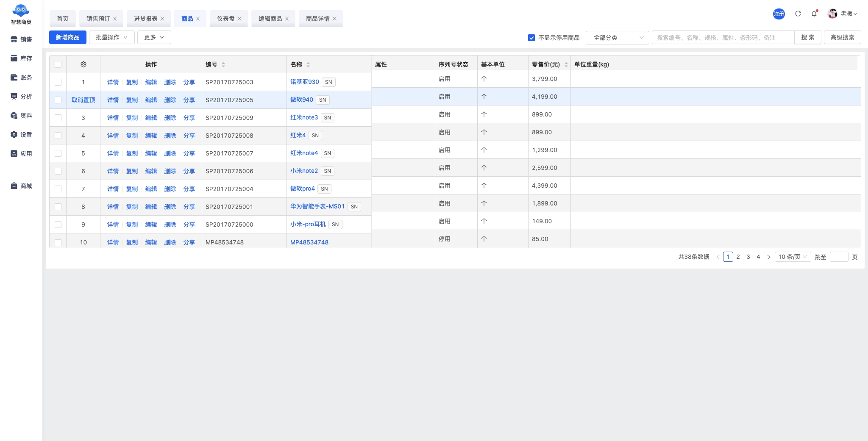
Task: Click the refresh icon in header
Action: click(x=798, y=14)
